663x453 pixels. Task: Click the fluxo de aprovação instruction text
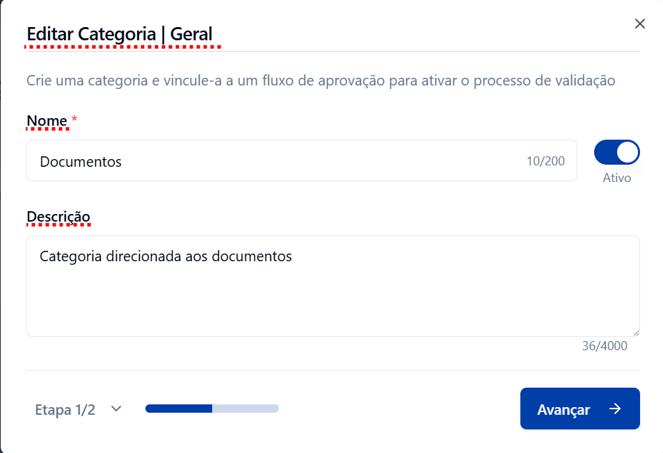320,80
